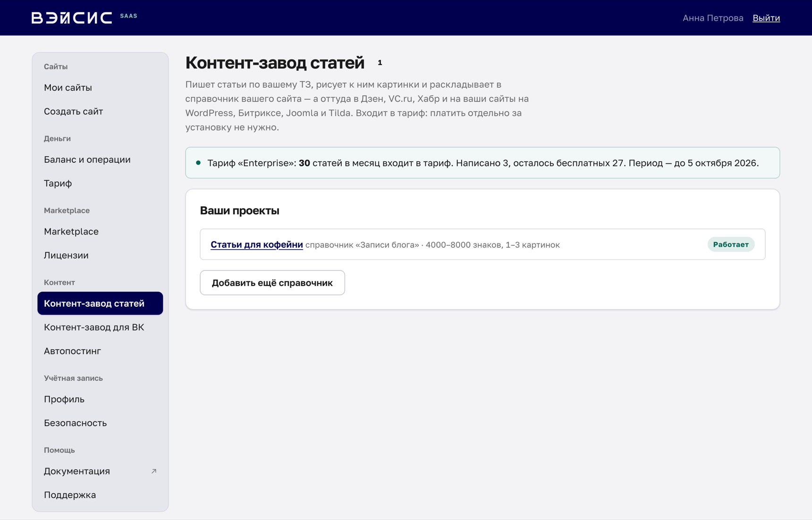This screenshot has width=812, height=520.
Task: Go to Профиль settings
Action: [x=100, y=399]
